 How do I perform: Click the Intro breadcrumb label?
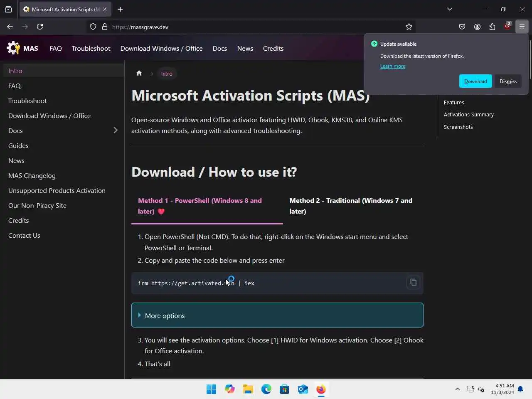click(x=167, y=74)
